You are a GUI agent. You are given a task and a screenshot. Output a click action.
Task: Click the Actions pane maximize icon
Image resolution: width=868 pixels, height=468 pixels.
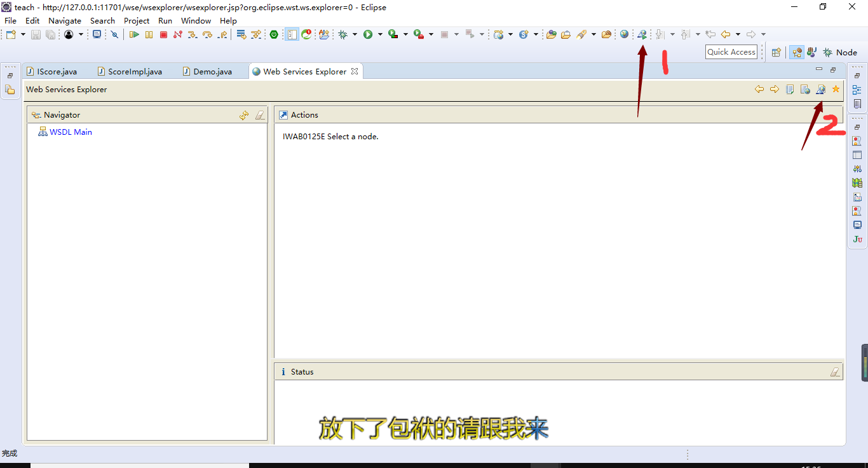pos(283,115)
